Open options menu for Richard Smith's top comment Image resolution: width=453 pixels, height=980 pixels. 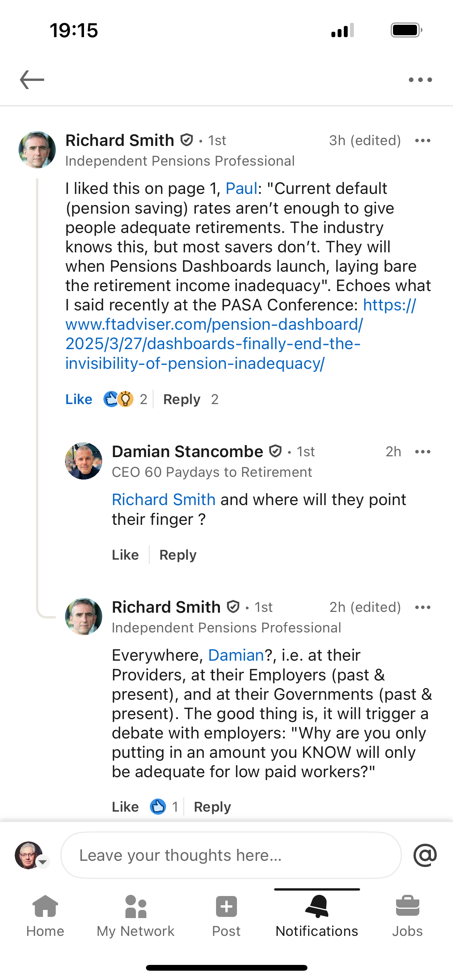422,140
